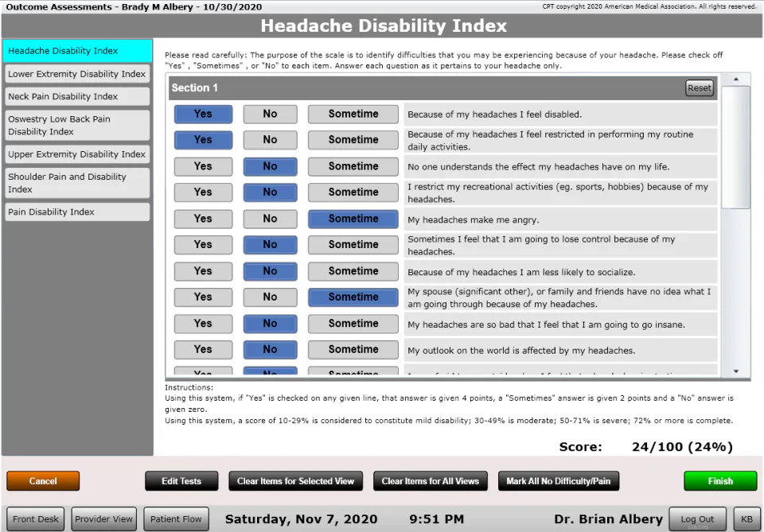764x532 pixels.
Task: Select Pain Disability Index in sidebar
Action: coord(77,212)
